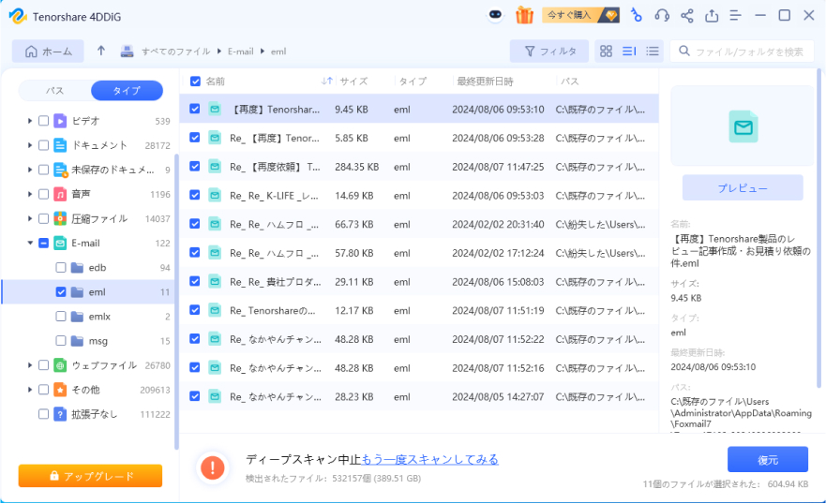The height and width of the screenshot is (504, 826).
Task: Expand the ビデオ category tree
Action: pos(30,121)
